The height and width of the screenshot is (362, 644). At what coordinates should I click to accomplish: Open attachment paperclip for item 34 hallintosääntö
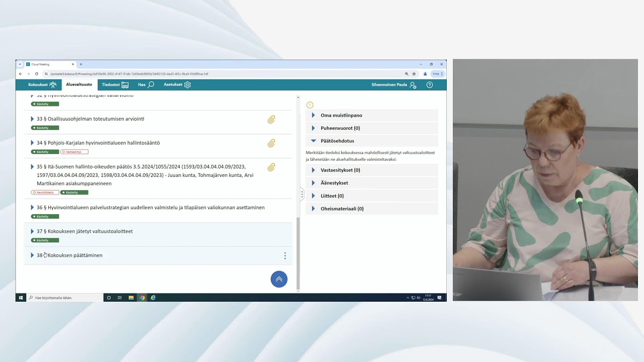tap(271, 143)
